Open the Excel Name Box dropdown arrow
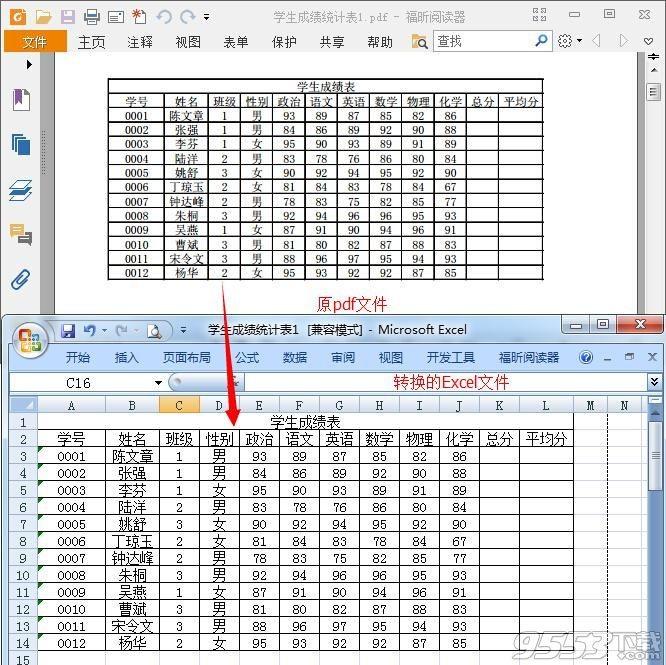Image resolution: width=666 pixels, height=665 pixels. coord(158,383)
